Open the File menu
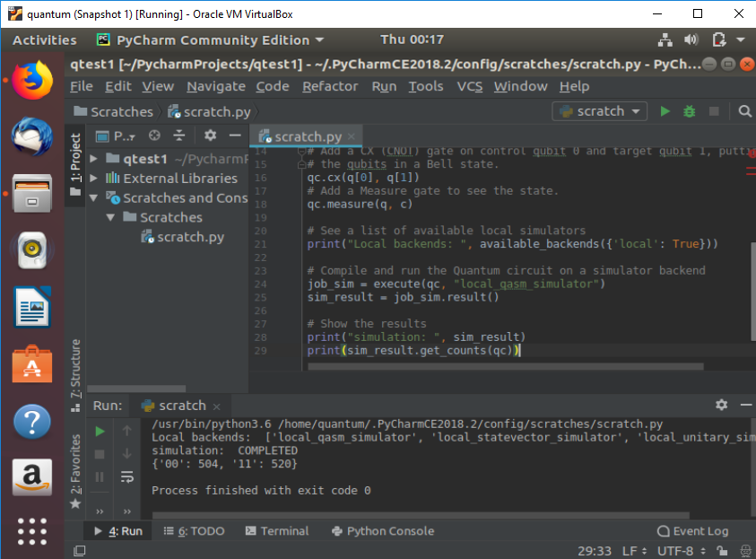 point(82,86)
